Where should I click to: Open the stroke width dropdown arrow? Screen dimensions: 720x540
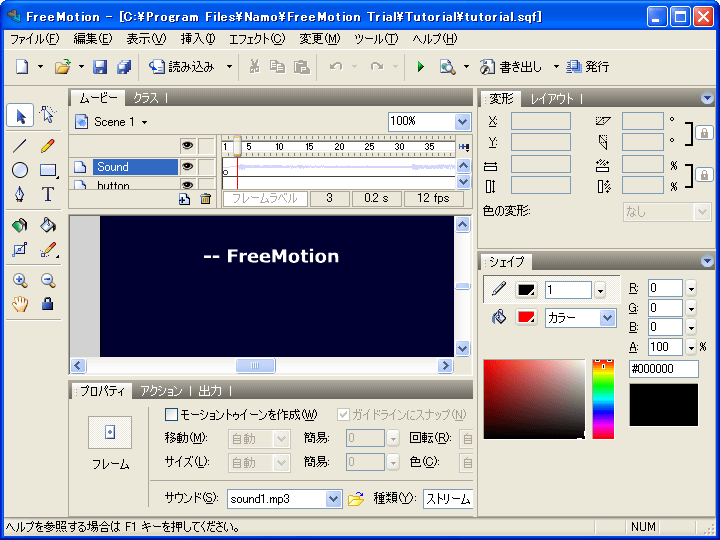pyautogui.click(x=600, y=290)
